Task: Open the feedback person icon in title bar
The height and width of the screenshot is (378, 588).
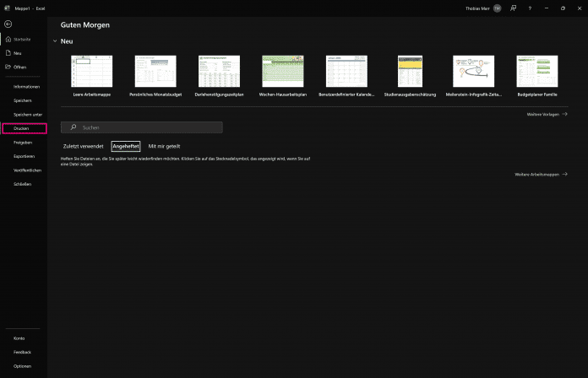Action: (x=513, y=8)
